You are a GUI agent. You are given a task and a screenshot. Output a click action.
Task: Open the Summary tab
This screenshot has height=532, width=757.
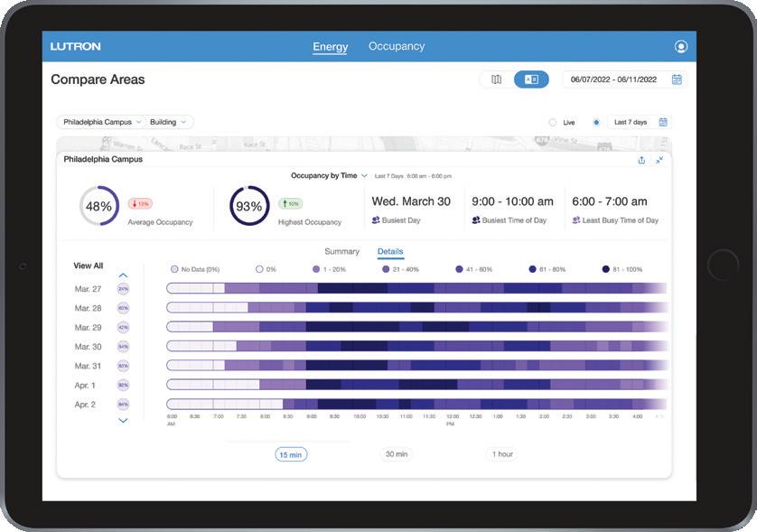[x=341, y=251]
